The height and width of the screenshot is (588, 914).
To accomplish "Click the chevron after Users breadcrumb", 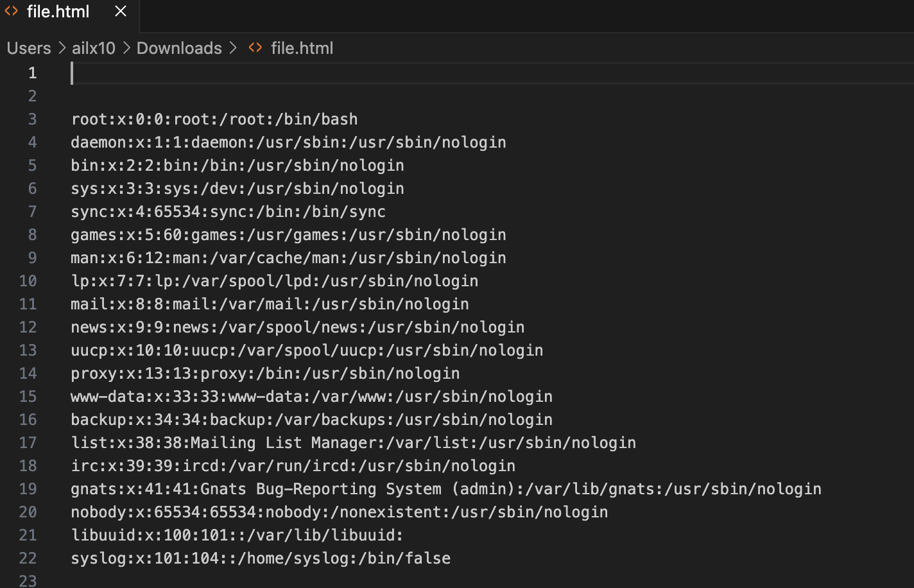I will (62, 48).
